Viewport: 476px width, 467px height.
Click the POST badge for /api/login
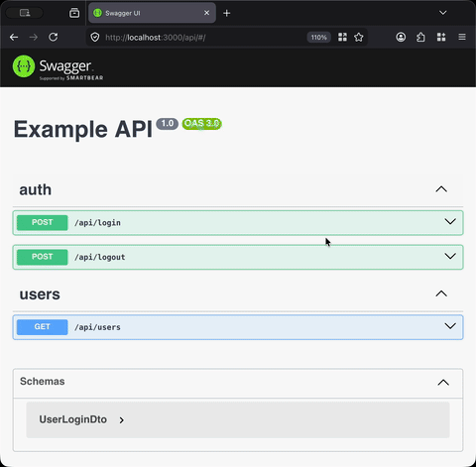coord(43,222)
